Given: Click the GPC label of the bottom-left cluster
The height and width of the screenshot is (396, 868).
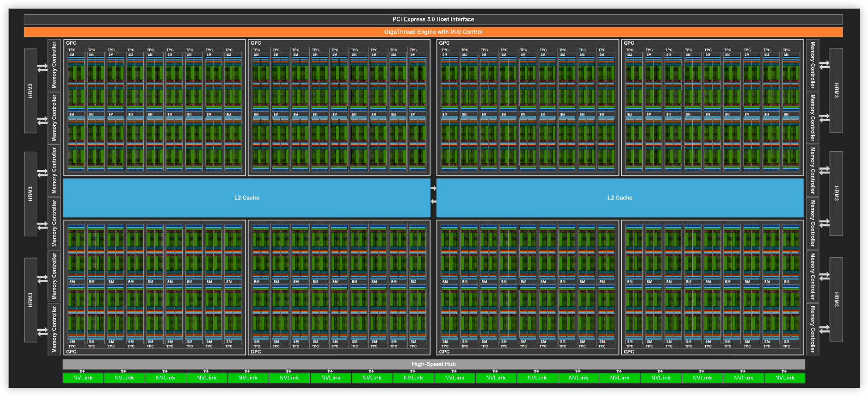Looking at the screenshot, I should click(x=71, y=352).
